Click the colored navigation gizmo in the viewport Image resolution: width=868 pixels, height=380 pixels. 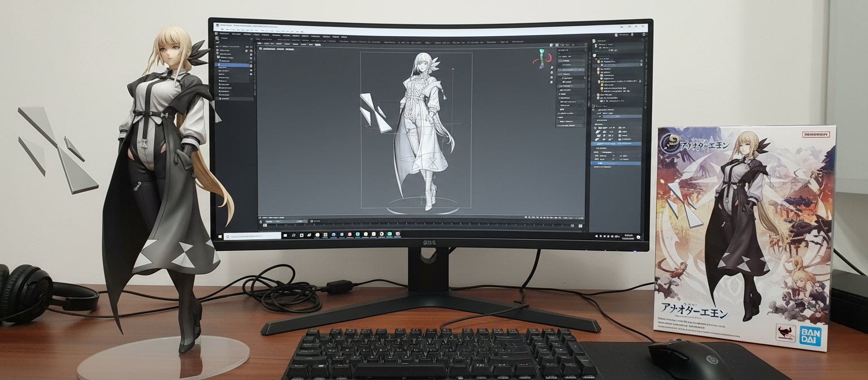click(x=542, y=58)
